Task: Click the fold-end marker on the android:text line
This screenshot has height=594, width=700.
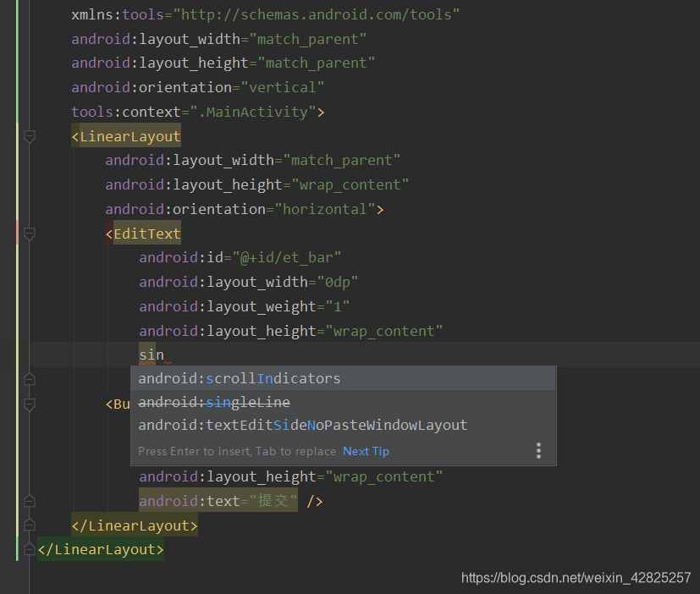Action: coord(30,501)
